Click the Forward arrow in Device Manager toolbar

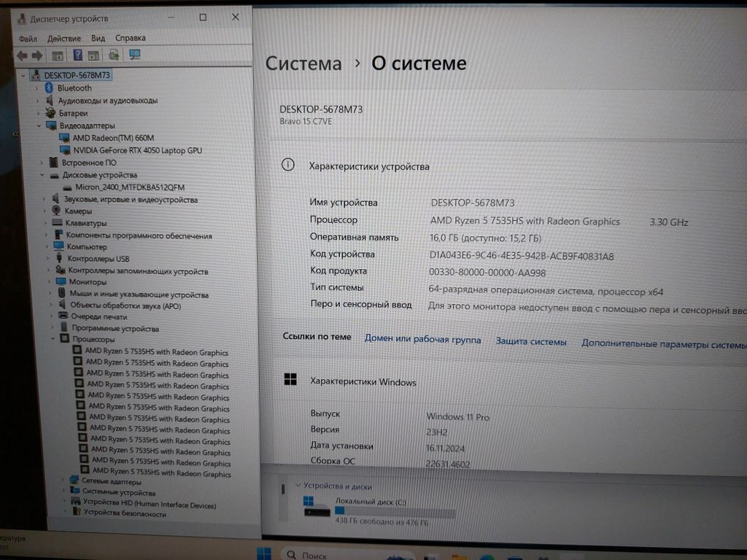[x=37, y=55]
